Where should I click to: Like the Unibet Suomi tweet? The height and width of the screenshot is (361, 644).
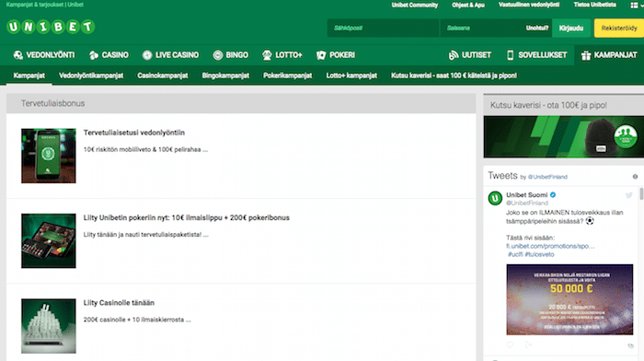point(510,345)
